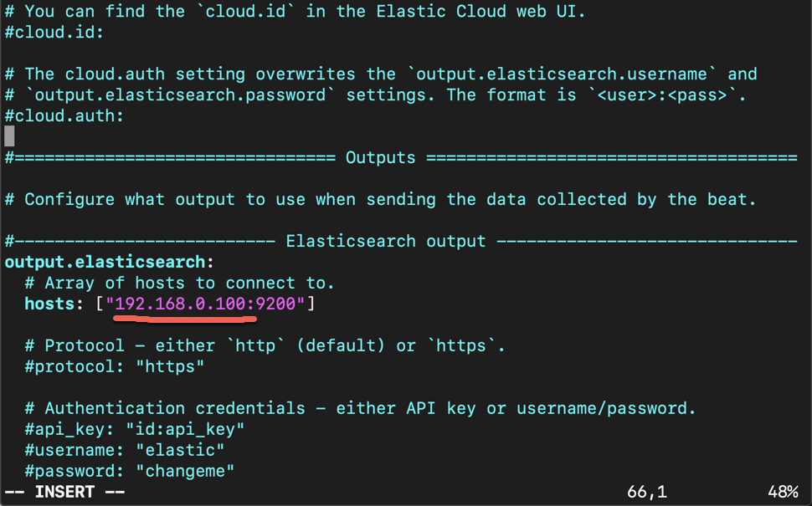Click the opening bracket before hosts value
This screenshot has height=506, width=812.
(x=100, y=304)
